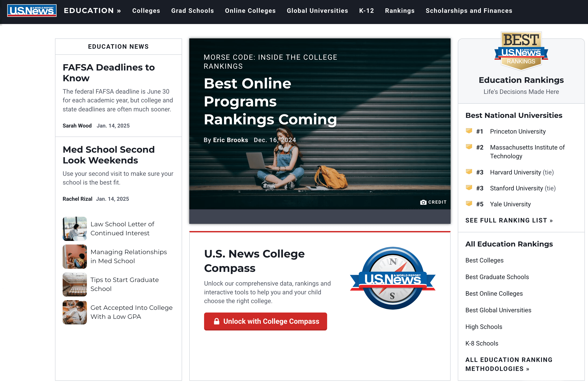Open the Online Colleges menu item
Image resolution: width=588 pixels, height=392 pixels.
[250, 11]
